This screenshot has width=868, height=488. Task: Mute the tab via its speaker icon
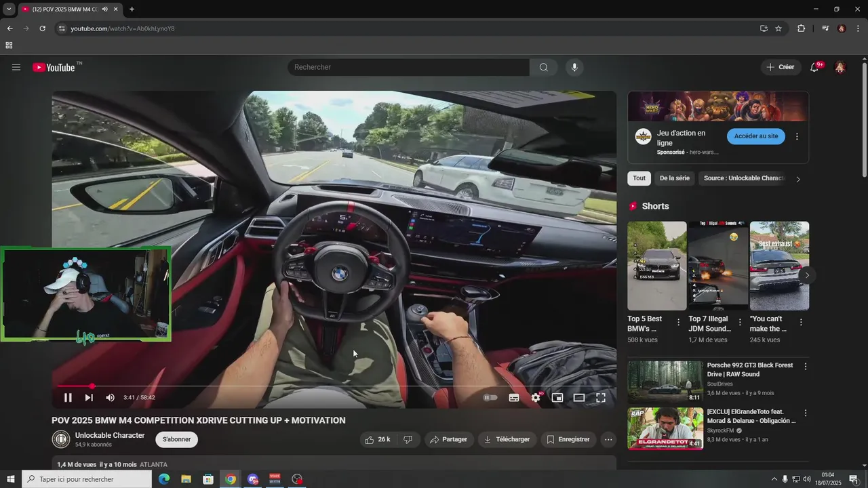104,9
